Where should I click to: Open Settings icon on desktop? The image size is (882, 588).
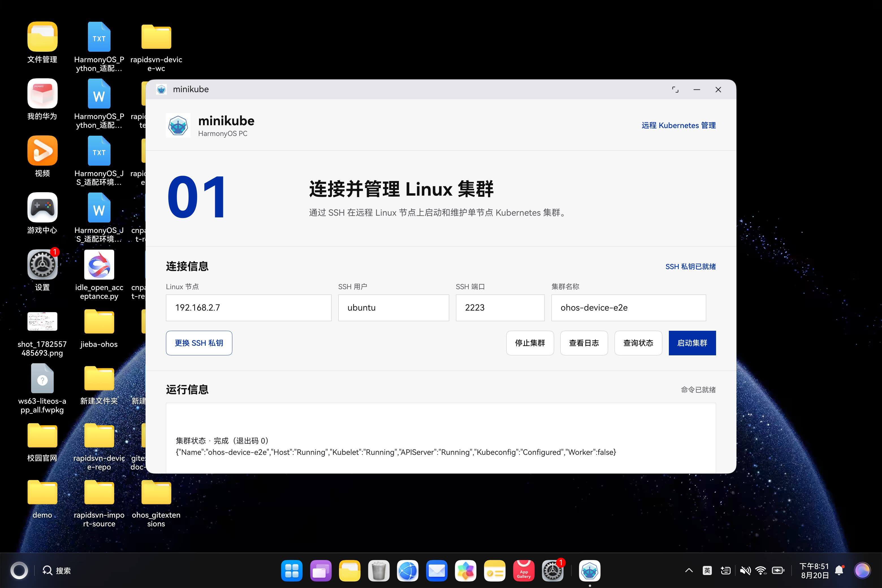click(x=42, y=264)
